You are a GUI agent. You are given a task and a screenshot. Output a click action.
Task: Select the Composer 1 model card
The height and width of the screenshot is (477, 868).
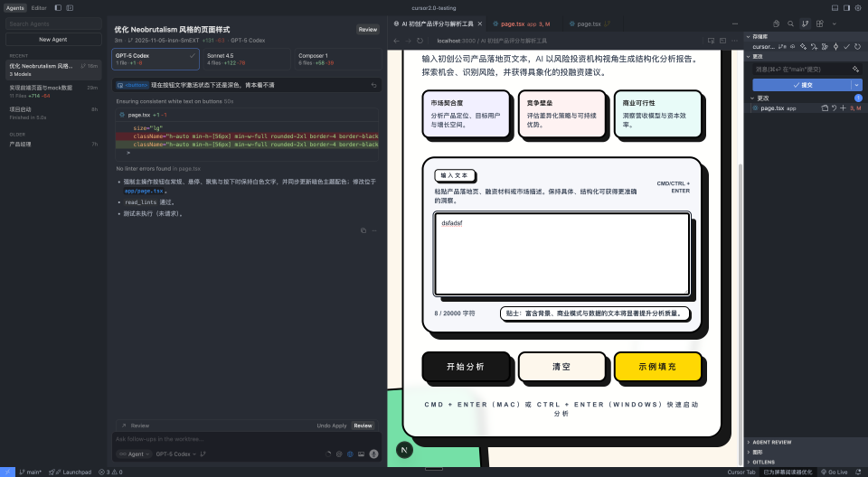point(336,59)
